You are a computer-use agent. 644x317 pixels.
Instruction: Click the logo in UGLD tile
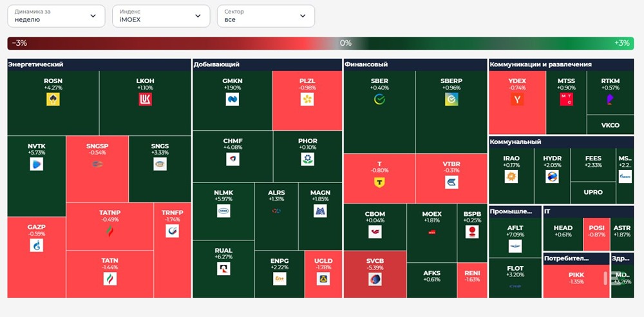(x=323, y=279)
